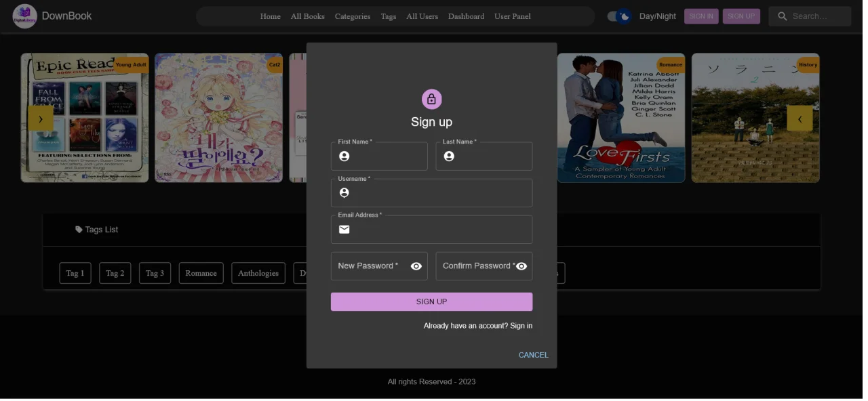Open All Users in the navigation bar
868x401 pixels.
click(x=422, y=16)
